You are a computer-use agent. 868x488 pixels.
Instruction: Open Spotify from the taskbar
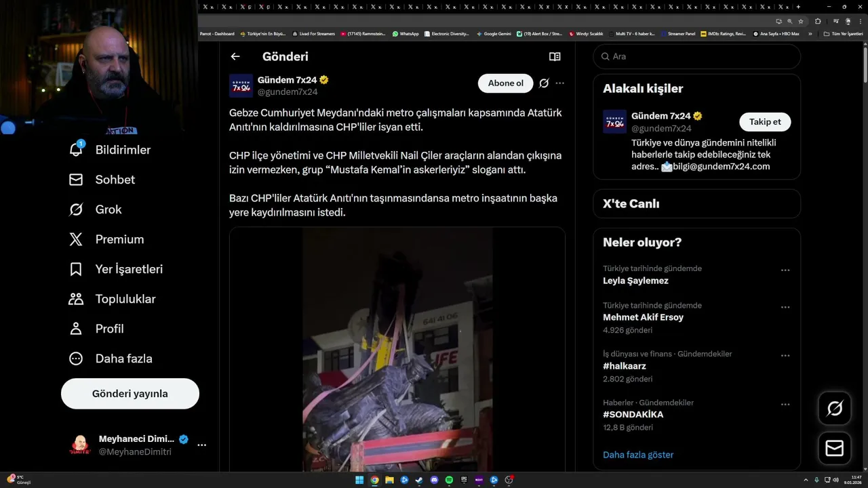click(449, 480)
